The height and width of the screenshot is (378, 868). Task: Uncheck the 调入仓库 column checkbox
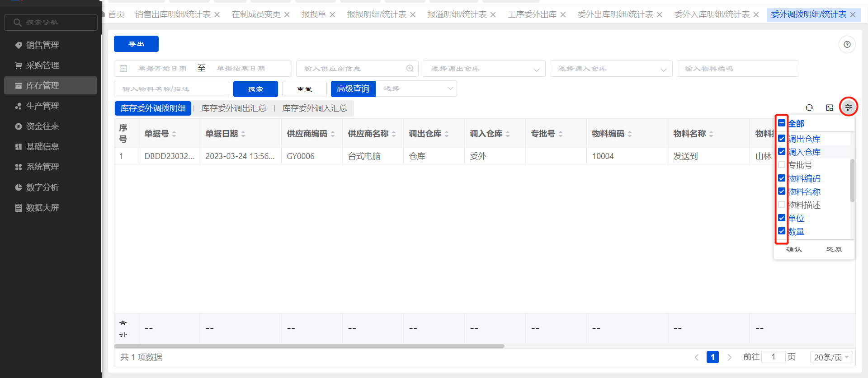782,152
